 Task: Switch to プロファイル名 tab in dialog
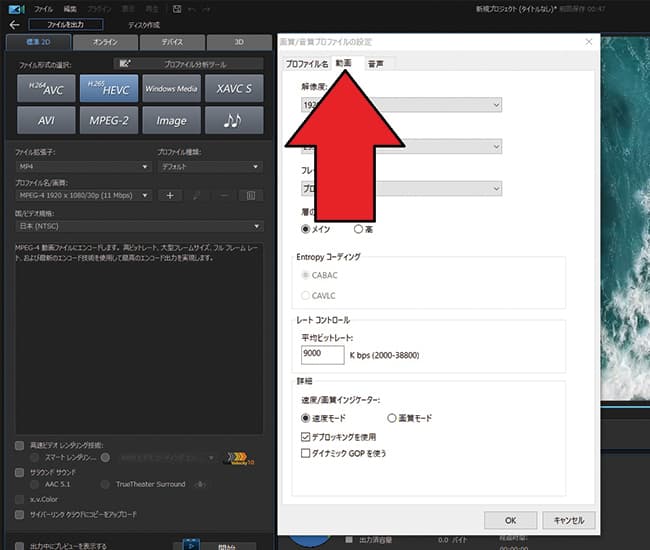(x=307, y=64)
